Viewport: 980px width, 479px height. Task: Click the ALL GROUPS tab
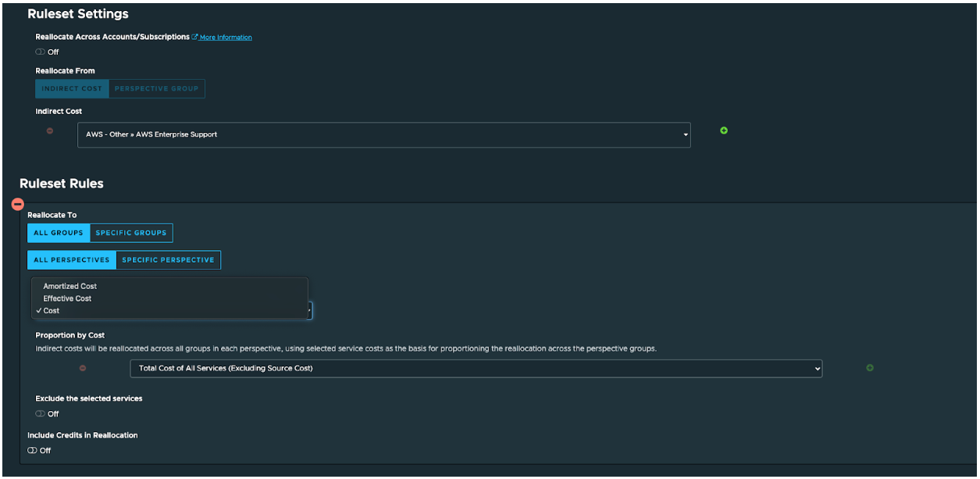click(x=59, y=232)
